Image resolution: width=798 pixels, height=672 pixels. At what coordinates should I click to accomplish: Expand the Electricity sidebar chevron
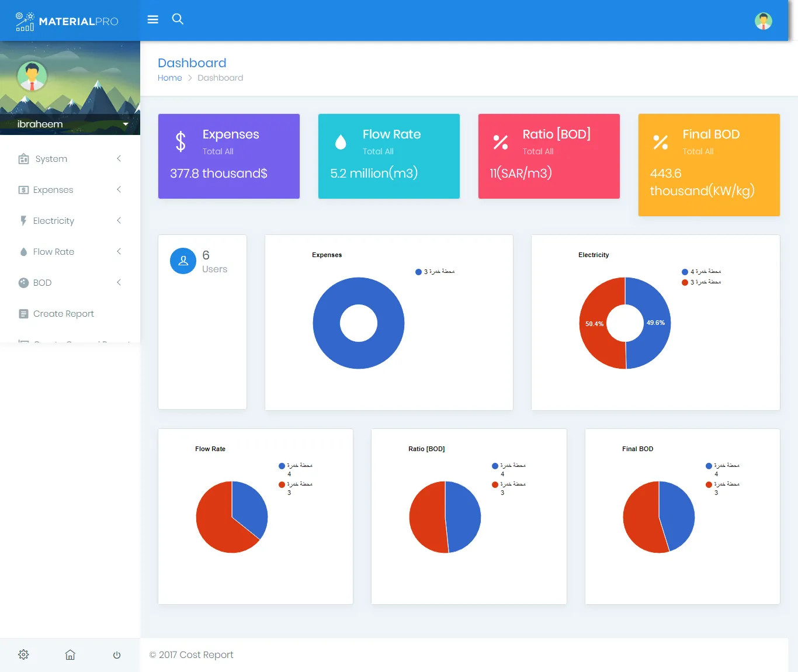[x=119, y=220]
